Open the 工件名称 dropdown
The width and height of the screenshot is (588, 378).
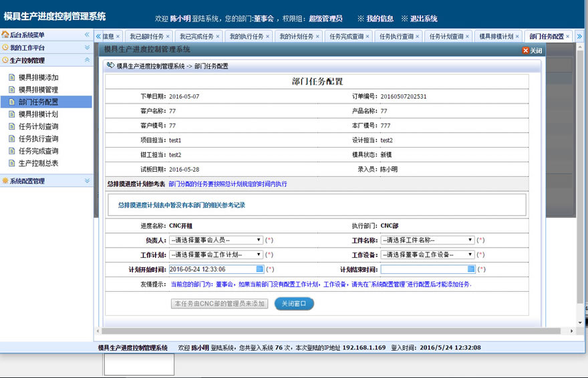[428, 240]
